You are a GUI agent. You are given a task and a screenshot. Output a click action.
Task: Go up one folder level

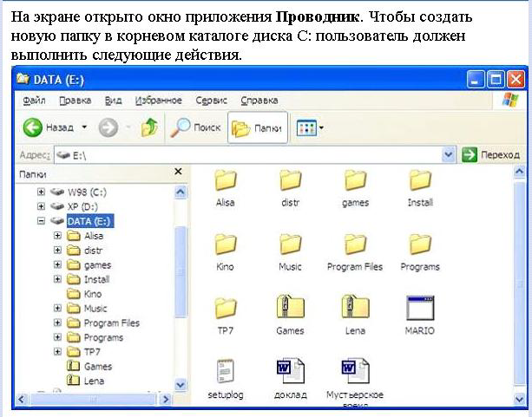[149, 127]
